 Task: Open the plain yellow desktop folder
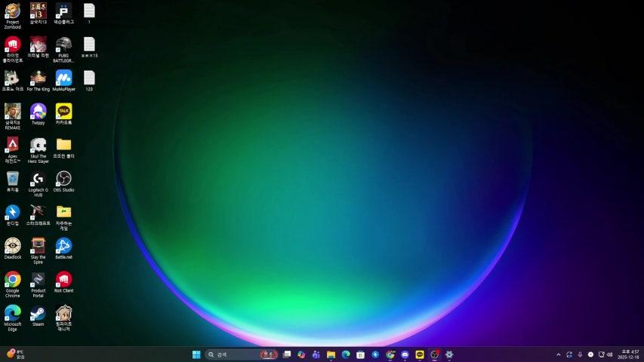tap(63, 148)
